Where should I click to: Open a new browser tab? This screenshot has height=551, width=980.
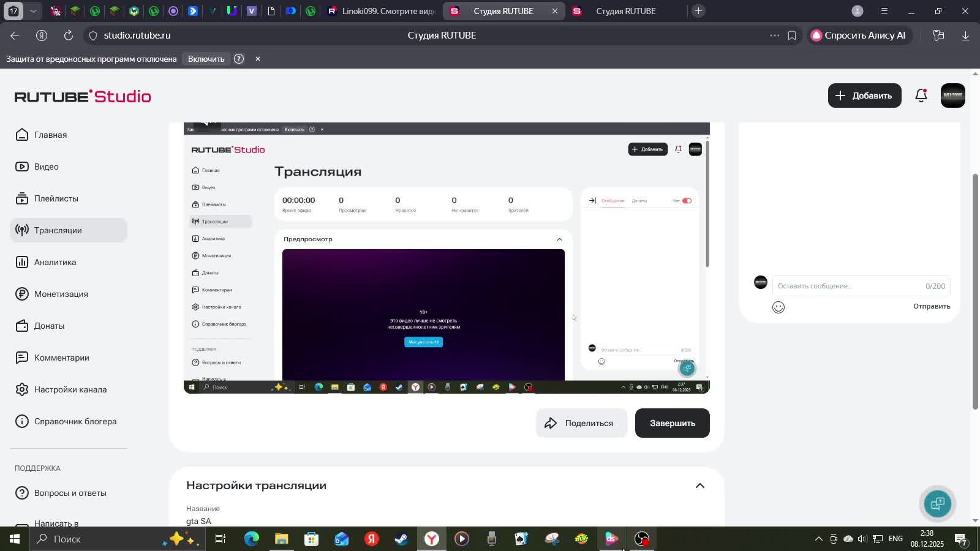tap(698, 11)
